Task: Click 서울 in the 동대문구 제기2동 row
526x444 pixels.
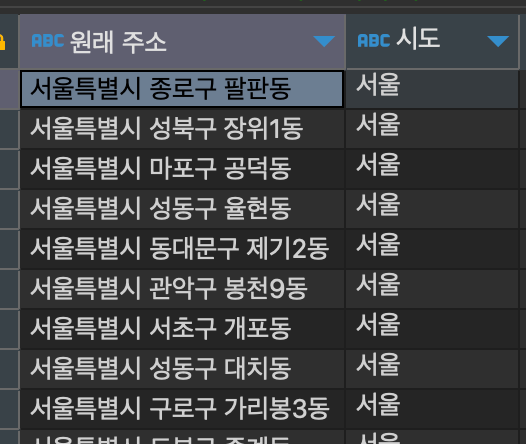Action: point(378,244)
